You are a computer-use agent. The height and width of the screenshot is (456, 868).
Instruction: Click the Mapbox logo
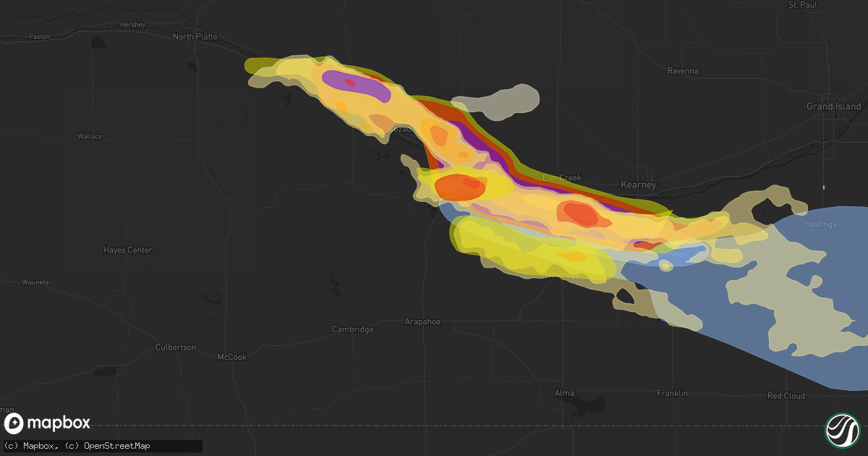[x=48, y=423]
